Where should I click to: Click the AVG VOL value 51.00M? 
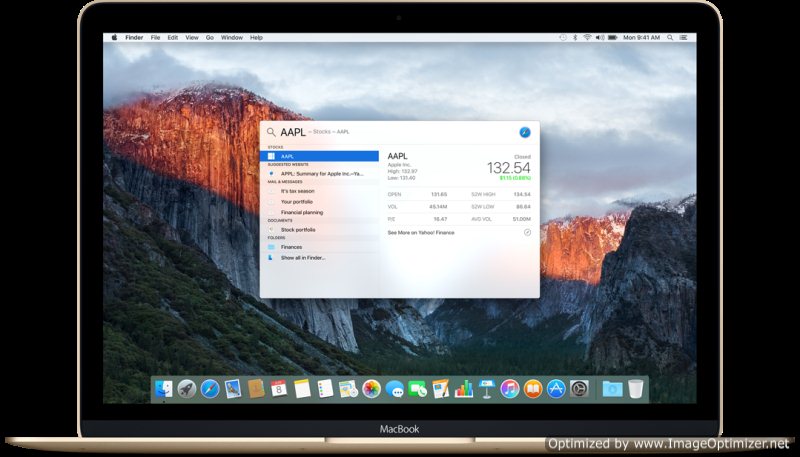(521, 219)
